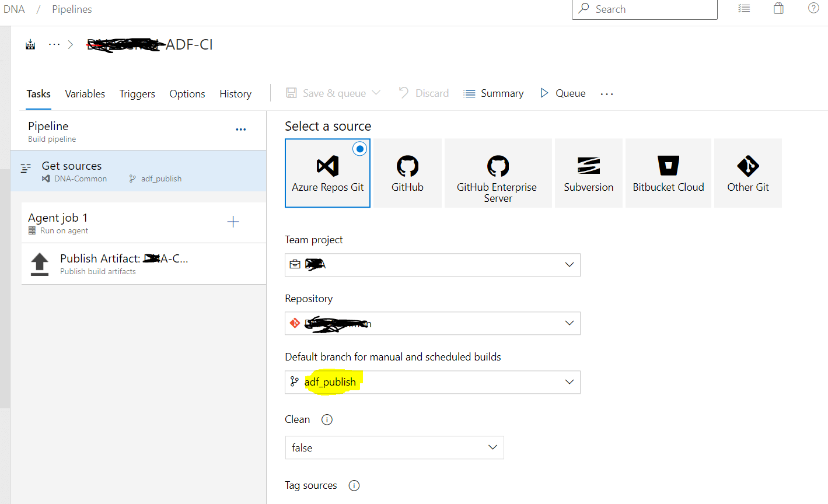
Task: Expand the default branch adf_publish dropdown
Action: click(432, 382)
